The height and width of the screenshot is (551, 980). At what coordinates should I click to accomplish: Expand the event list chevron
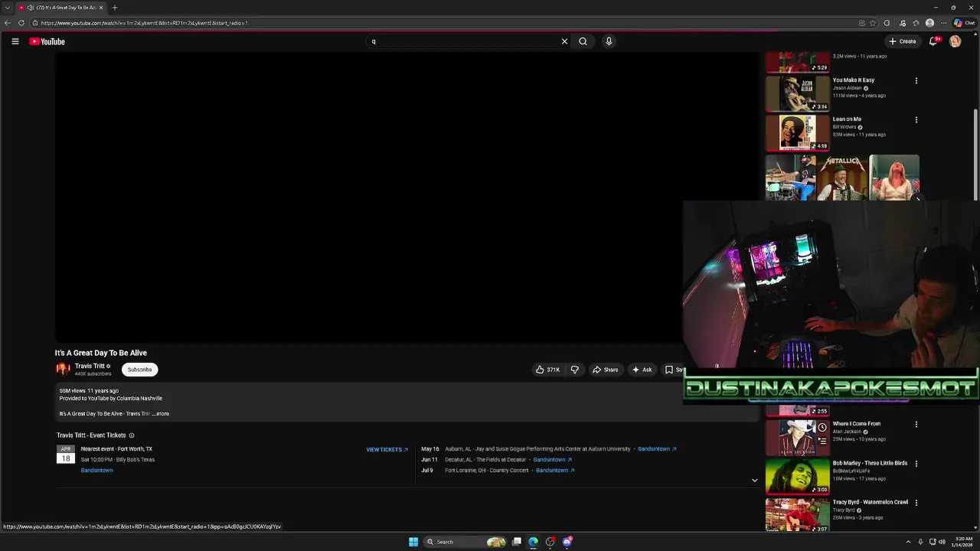click(754, 481)
